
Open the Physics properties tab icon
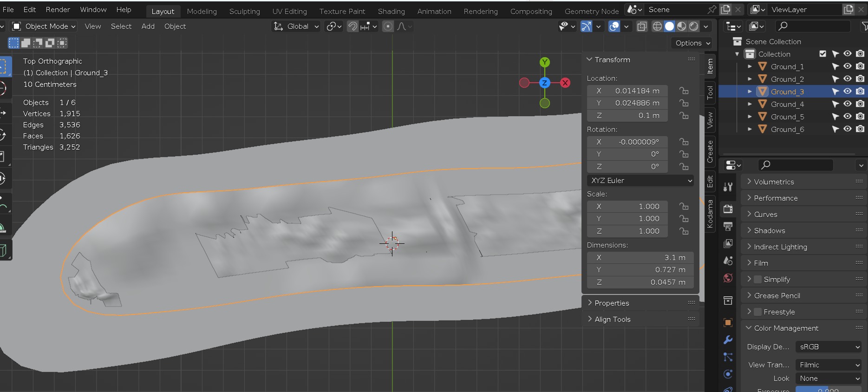tap(728, 374)
